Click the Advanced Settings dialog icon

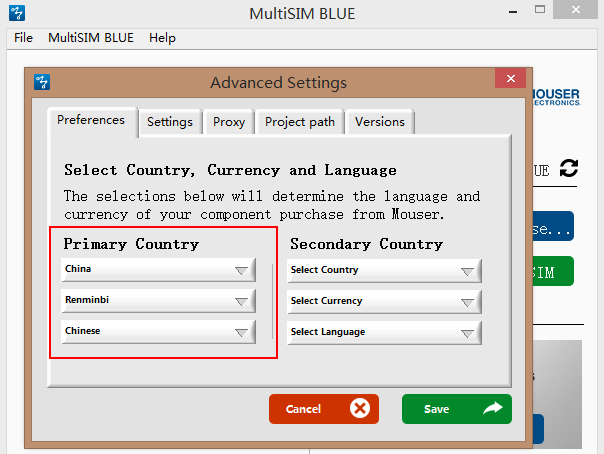click(x=42, y=82)
